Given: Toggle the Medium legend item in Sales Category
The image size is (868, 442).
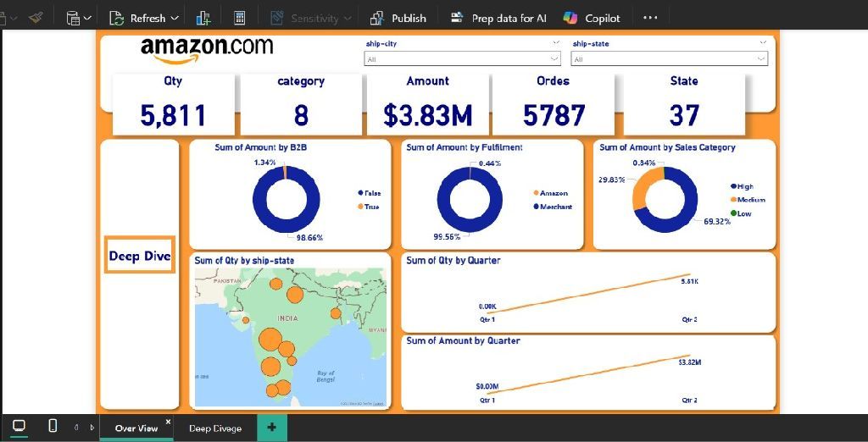Looking at the screenshot, I should (x=750, y=200).
